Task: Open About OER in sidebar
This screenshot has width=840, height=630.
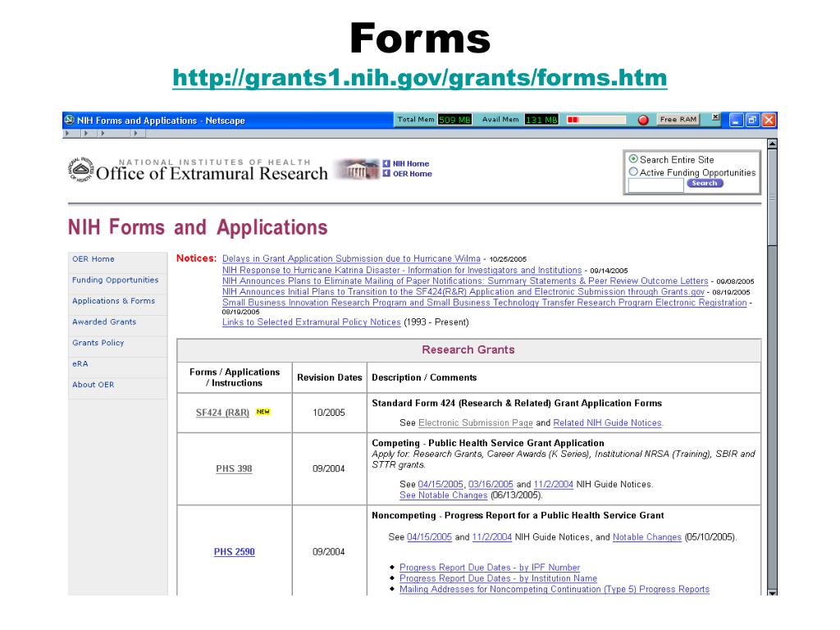Action: (94, 384)
